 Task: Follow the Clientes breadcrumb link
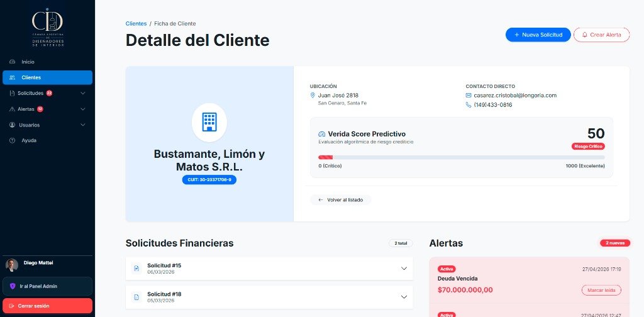(136, 24)
